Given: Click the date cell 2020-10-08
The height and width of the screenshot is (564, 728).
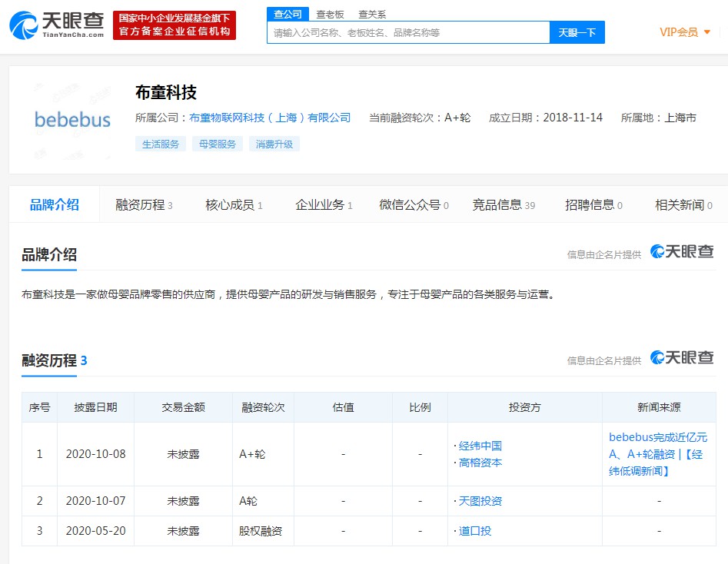Looking at the screenshot, I should point(95,454).
